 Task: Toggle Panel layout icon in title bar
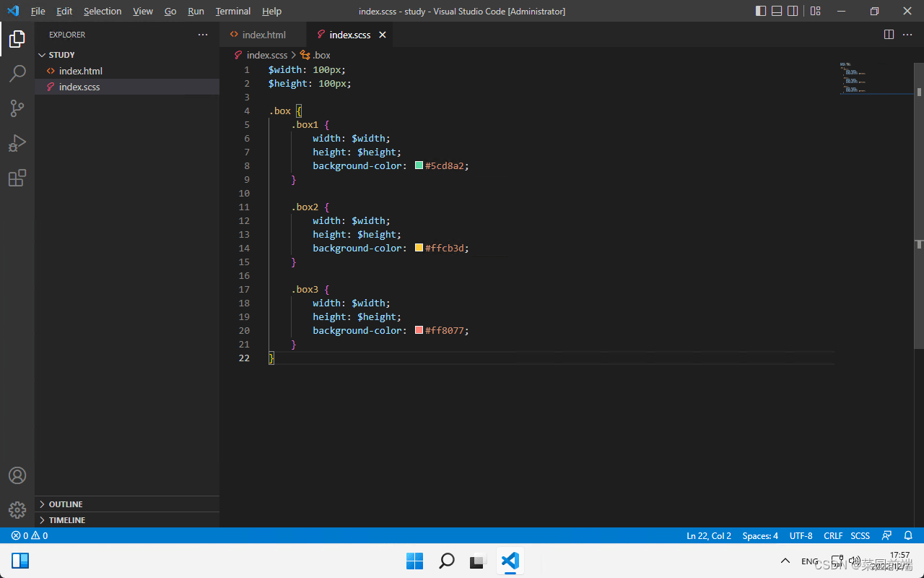coord(777,11)
